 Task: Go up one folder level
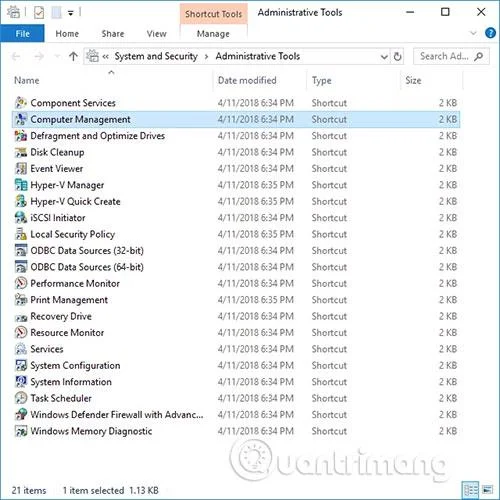[73, 56]
